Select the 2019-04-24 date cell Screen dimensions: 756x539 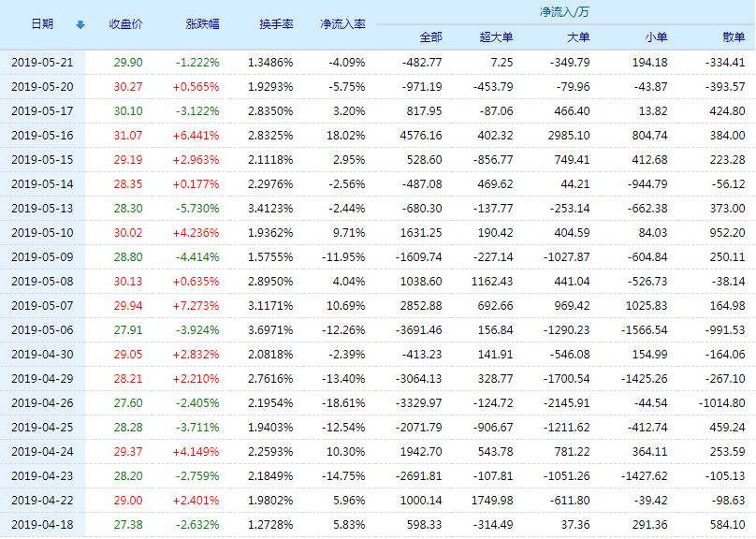[42, 452]
